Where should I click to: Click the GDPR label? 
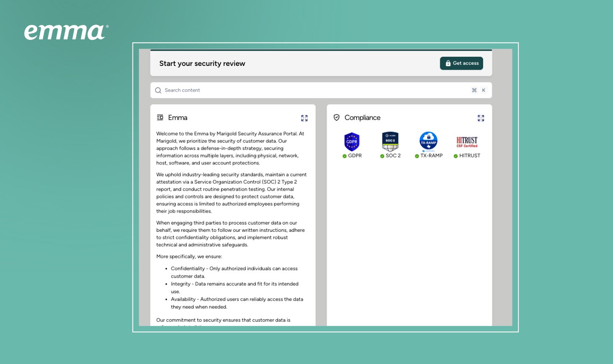(x=355, y=156)
